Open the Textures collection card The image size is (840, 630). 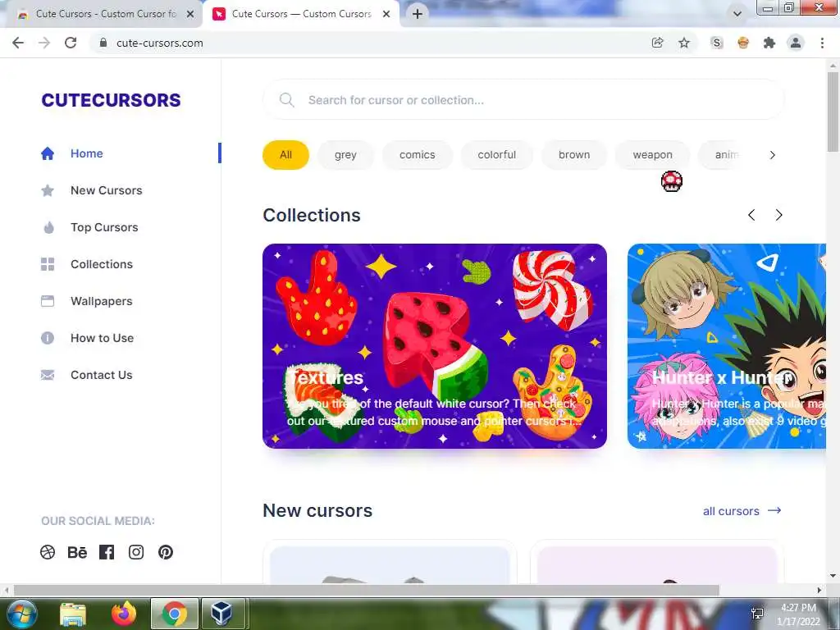click(435, 346)
